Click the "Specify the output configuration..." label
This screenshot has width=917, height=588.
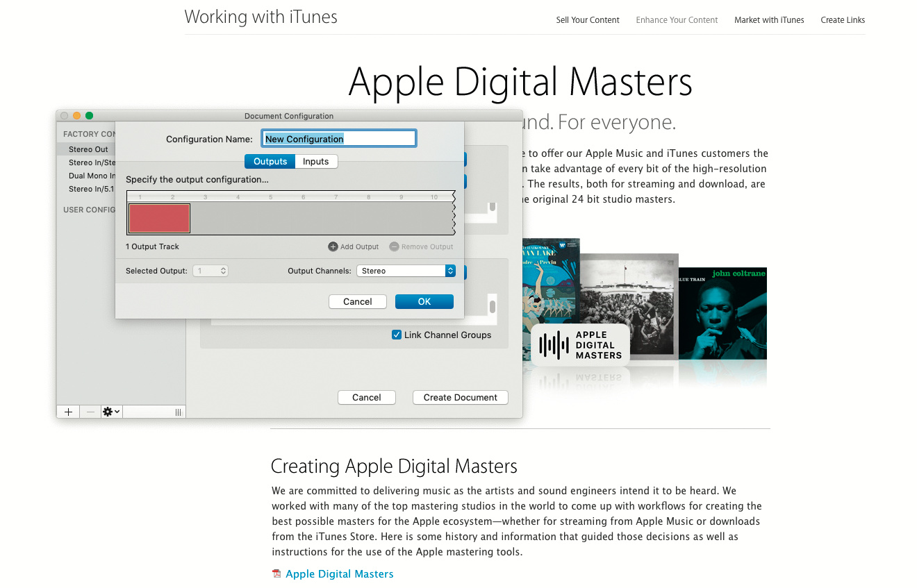point(197,180)
